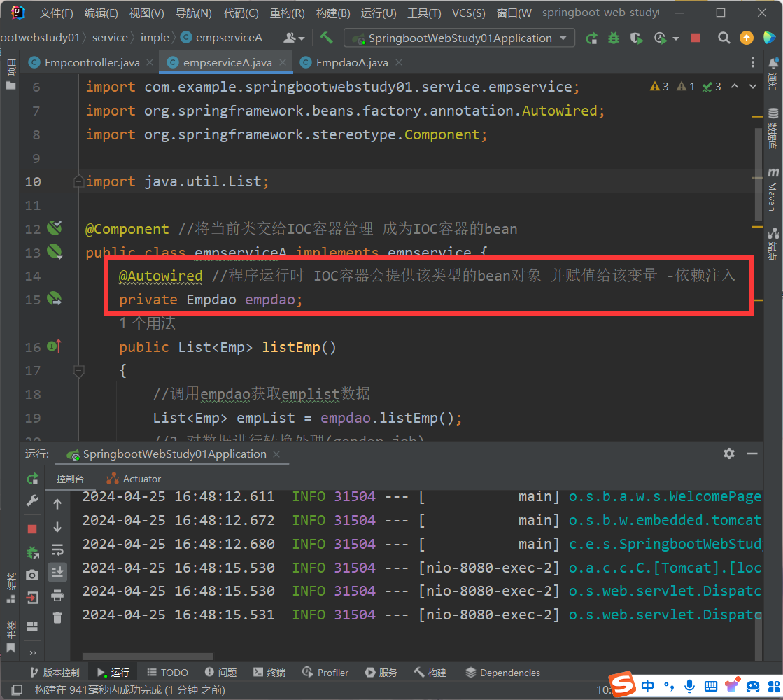The image size is (783, 700).
Task: Open Search Everywhere magnifier icon
Action: click(x=724, y=38)
